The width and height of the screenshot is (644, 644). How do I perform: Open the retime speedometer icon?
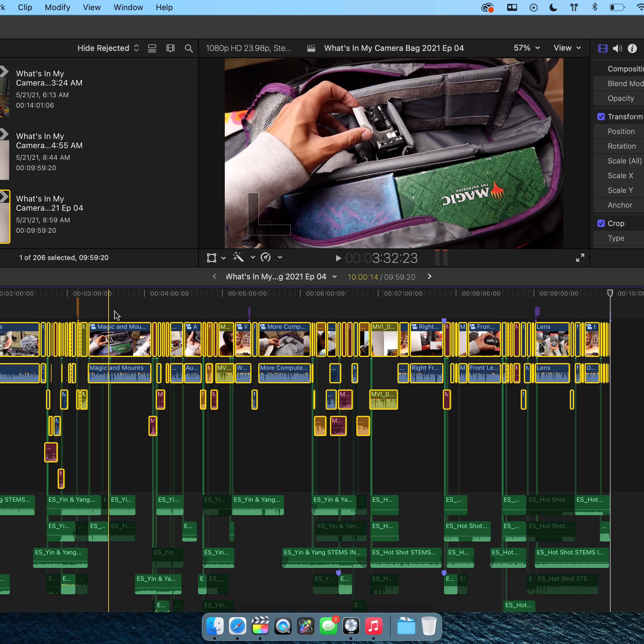click(266, 257)
